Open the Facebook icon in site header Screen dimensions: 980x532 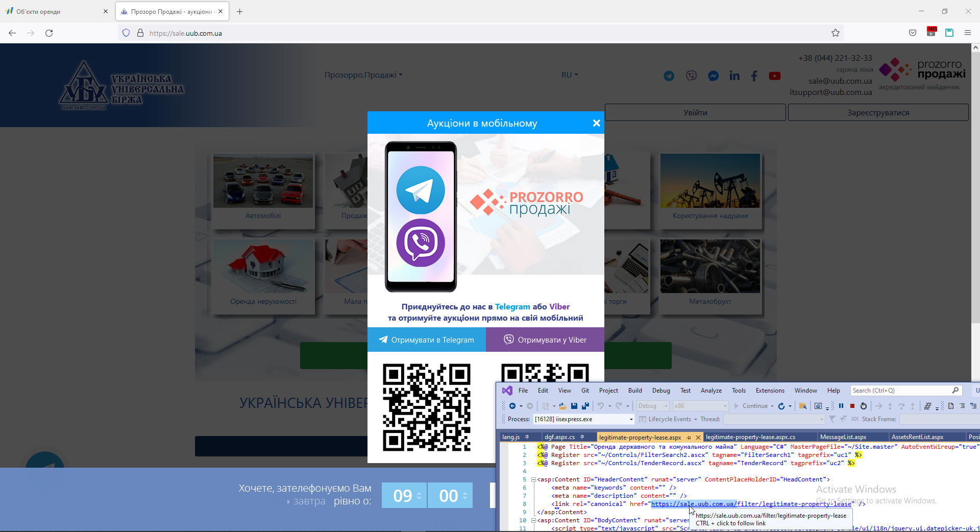click(x=754, y=76)
